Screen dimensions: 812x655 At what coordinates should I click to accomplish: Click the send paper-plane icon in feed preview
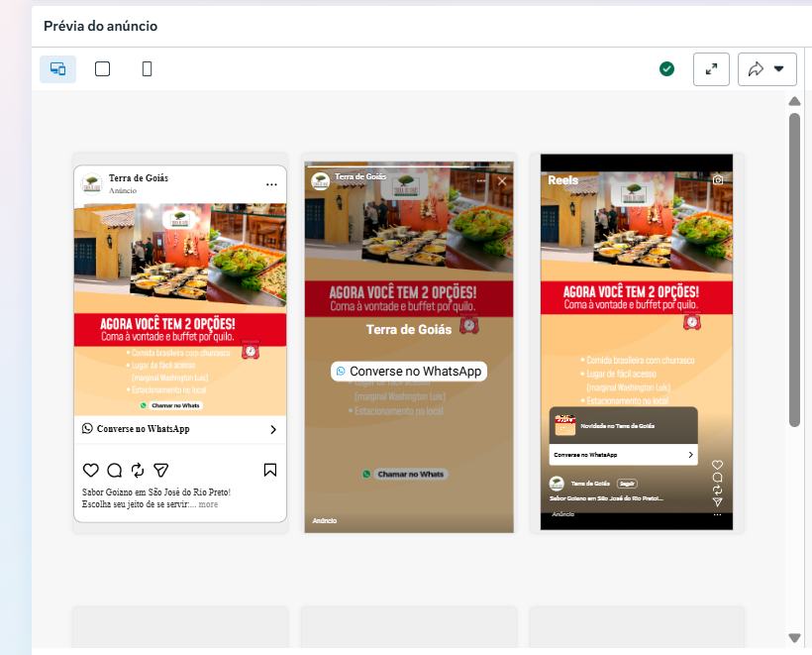[161, 470]
